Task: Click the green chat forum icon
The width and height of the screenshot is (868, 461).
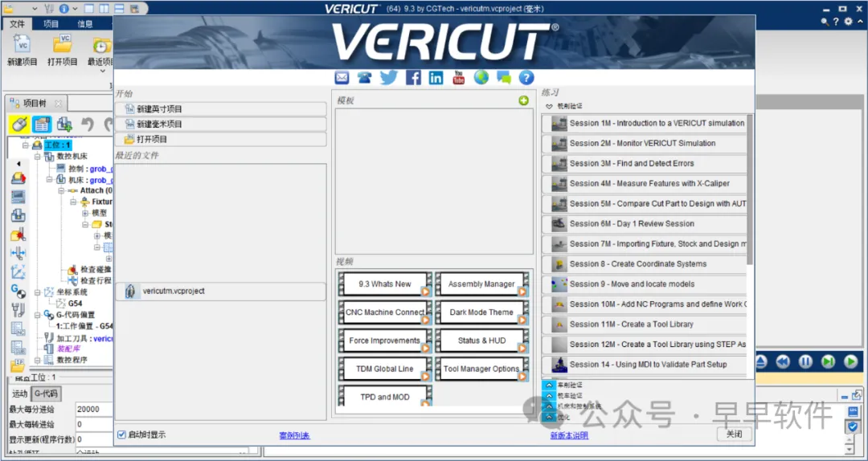Action: [x=504, y=77]
